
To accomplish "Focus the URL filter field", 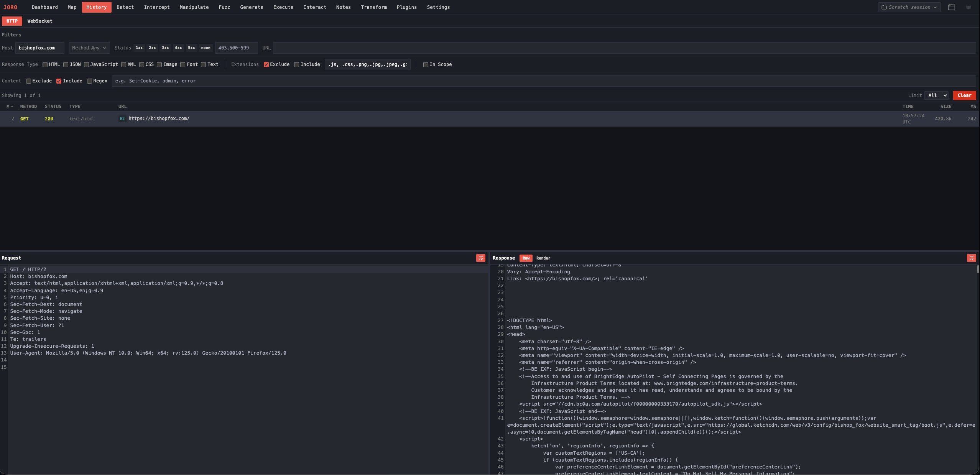I will 624,48.
